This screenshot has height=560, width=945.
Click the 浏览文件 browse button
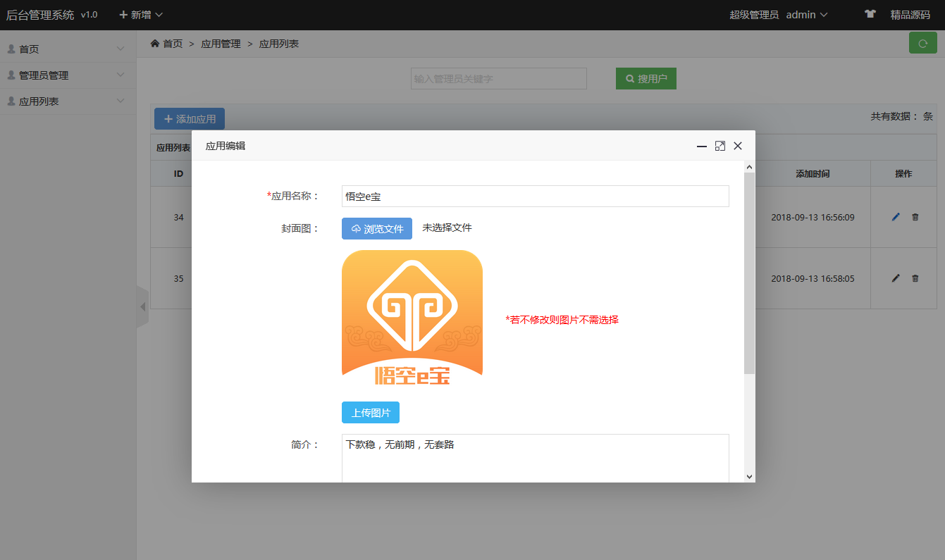click(x=377, y=229)
